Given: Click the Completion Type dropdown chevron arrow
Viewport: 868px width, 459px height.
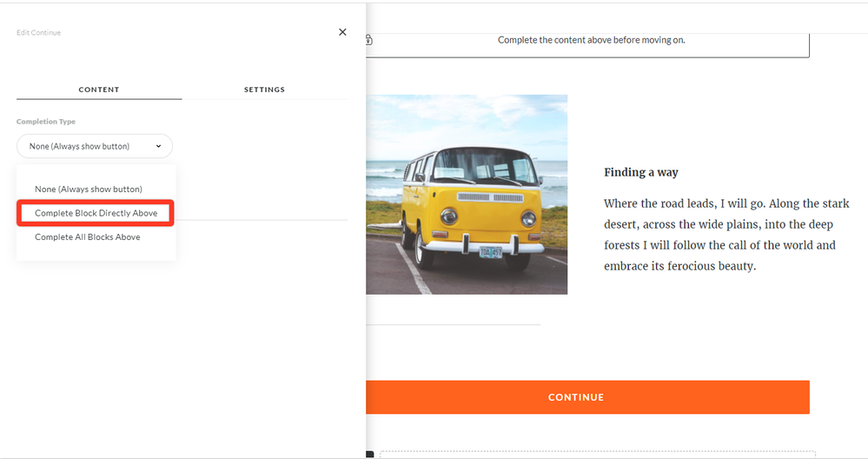Looking at the screenshot, I should tap(158, 146).
